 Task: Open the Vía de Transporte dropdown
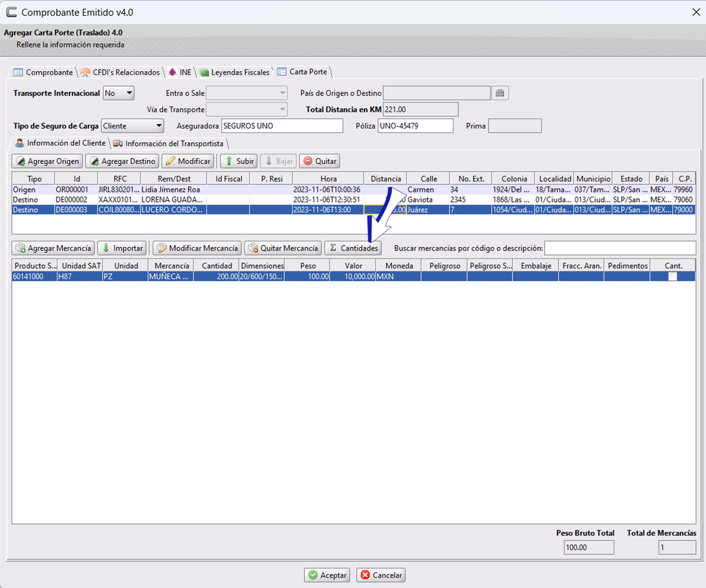pos(247,109)
